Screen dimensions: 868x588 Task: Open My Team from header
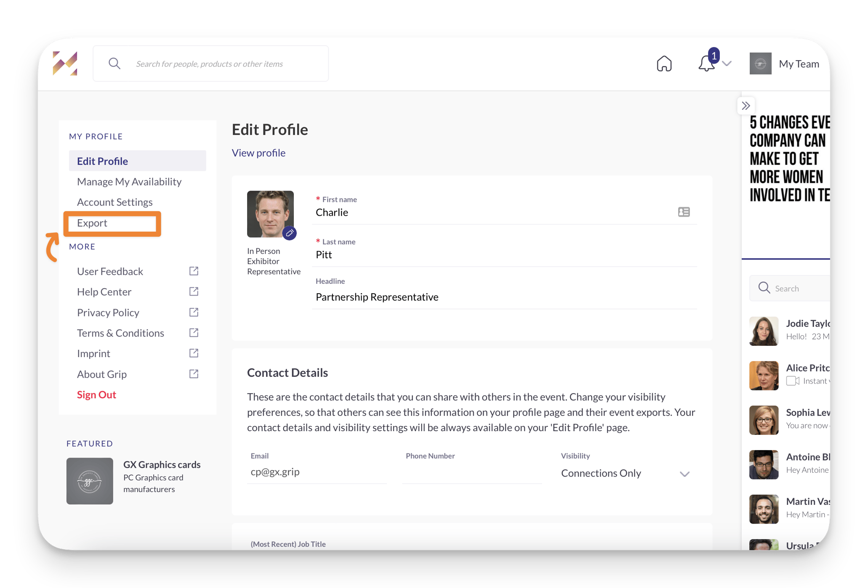tap(785, 64)
